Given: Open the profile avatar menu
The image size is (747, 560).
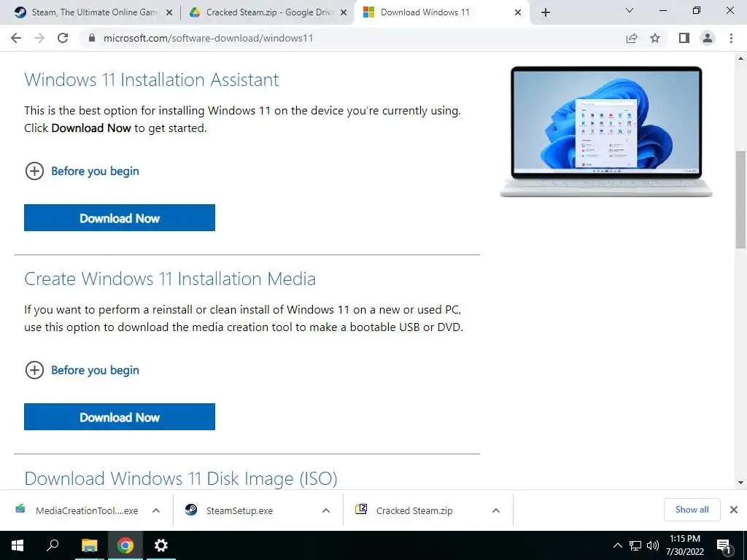Looking at the screenshot, I should pos(708,38).
